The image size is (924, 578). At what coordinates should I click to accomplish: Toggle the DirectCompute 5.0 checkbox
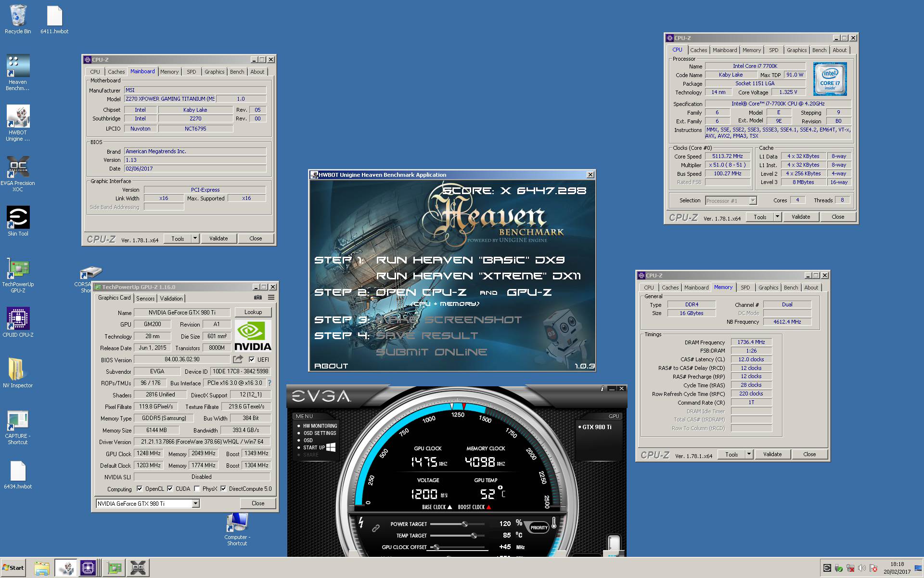(223, 488)
